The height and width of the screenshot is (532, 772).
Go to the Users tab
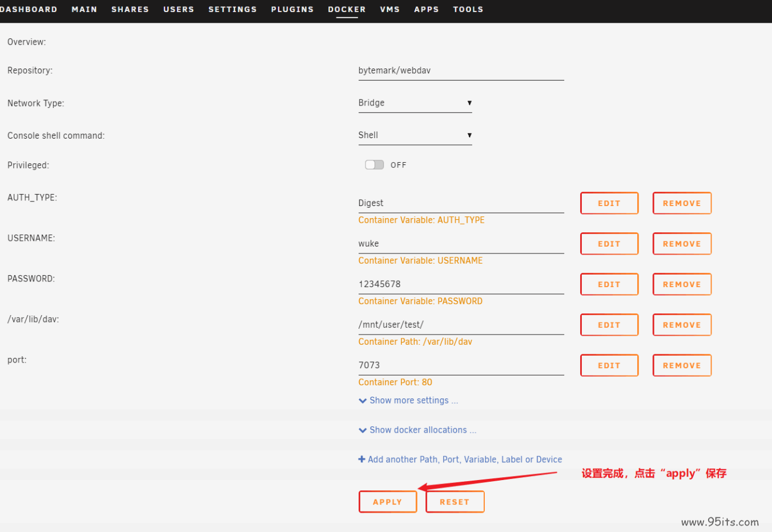pyautogui.click(x=179, y=9)
